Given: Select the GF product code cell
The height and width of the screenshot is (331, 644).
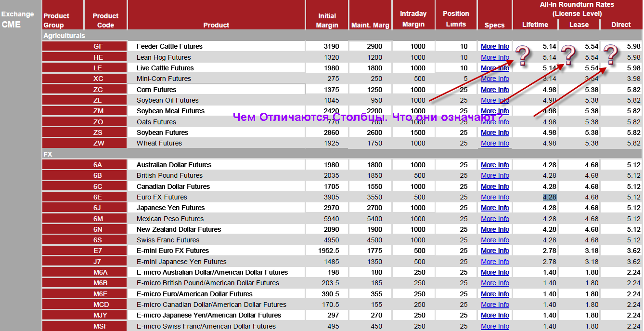Looking at the screenshot, I should point(98,47).
